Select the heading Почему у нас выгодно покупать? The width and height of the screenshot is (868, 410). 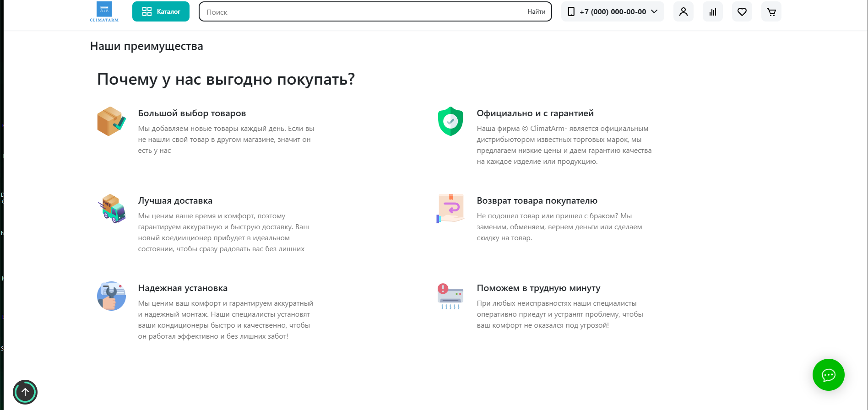click(226, 79)
